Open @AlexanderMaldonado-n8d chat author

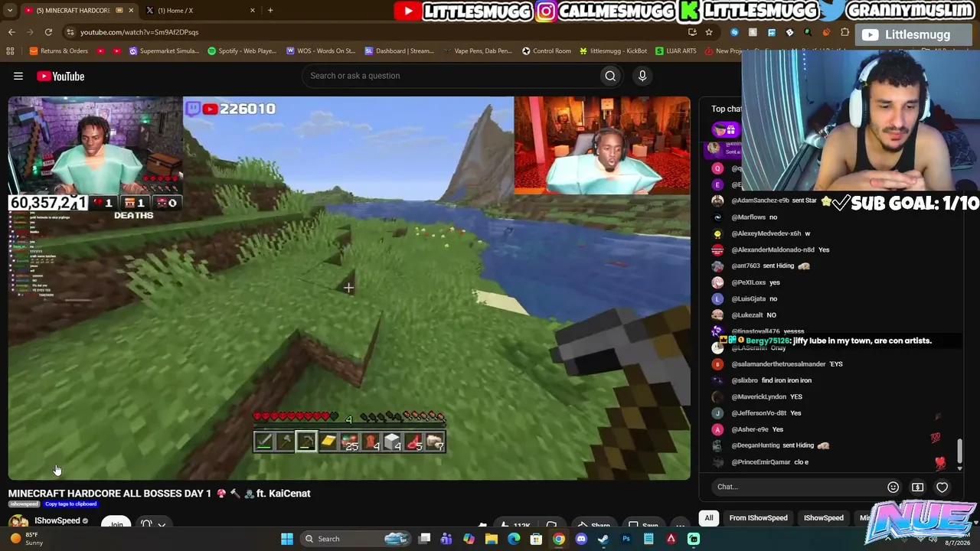tap(773, 249)
